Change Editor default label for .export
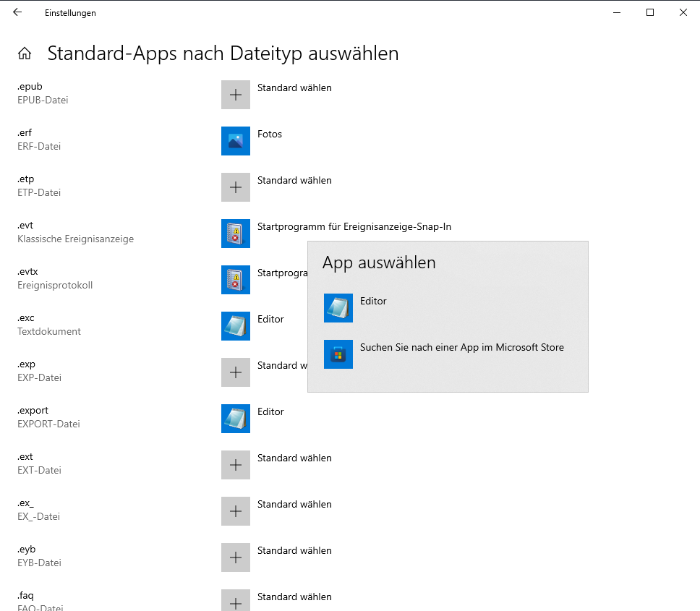This screenshot has height=611, width=700. click(270, 411)
